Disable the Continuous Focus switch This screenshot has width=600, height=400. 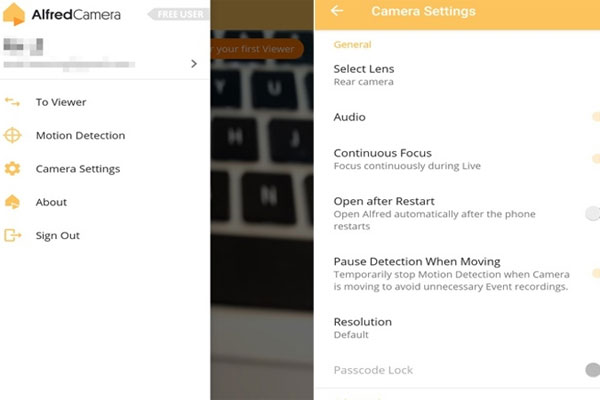click(x=595, y=158)
